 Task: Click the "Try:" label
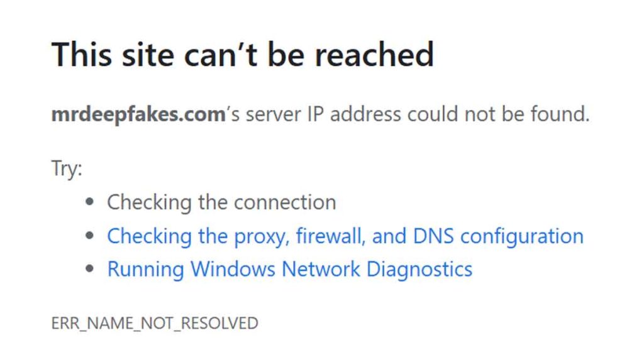[x=67, y=170]
